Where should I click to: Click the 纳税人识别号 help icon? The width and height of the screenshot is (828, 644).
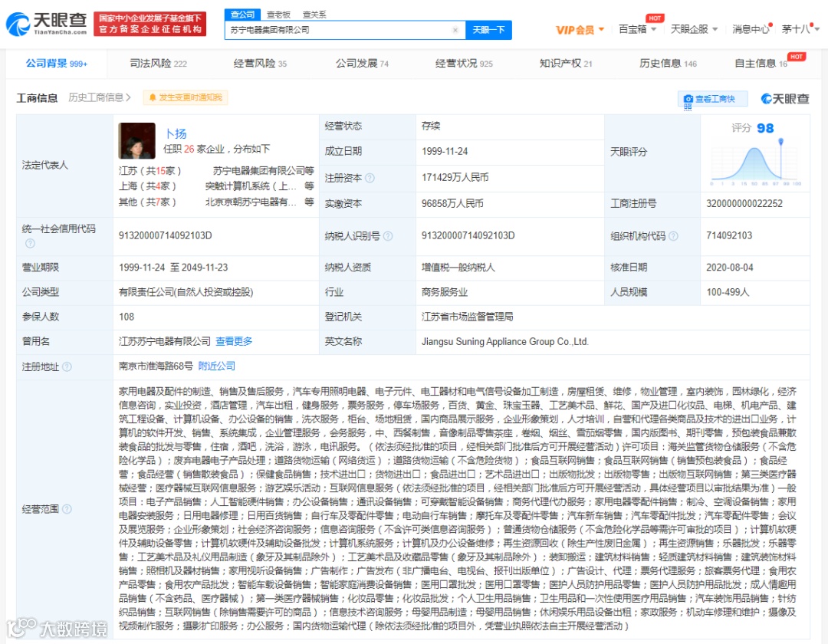point(388,236)
